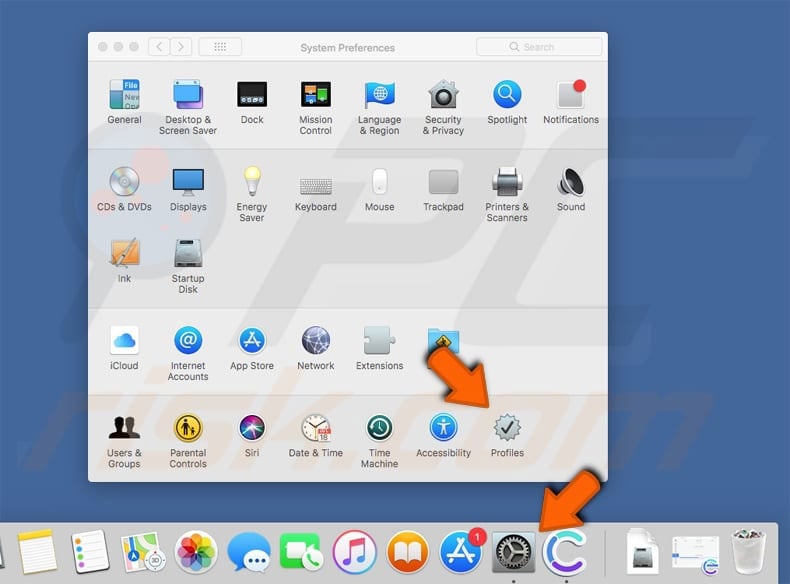This screenshot has height=584, width=790.
Task: Open Users & Groups preferences
Action: (124, 427)
